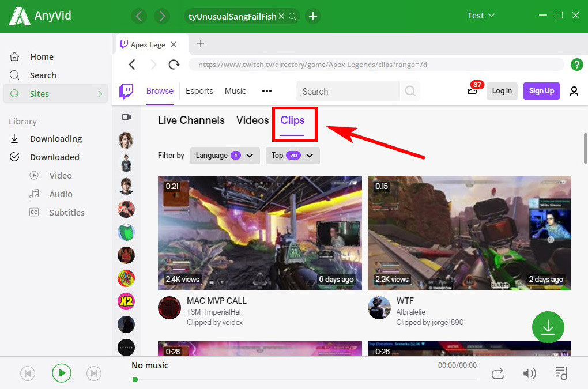
Task: Skip to next track
Action: pyautogui.click(x=94, y=373)
